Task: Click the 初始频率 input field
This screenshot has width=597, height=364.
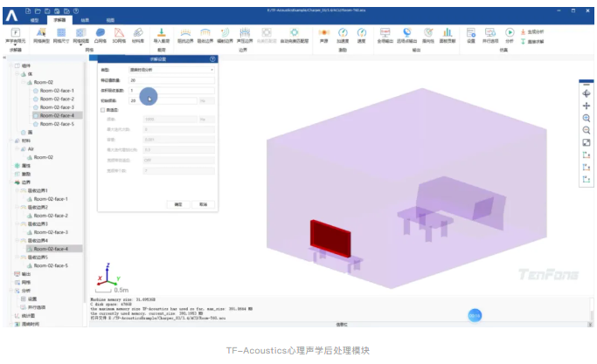Action: 163,100
